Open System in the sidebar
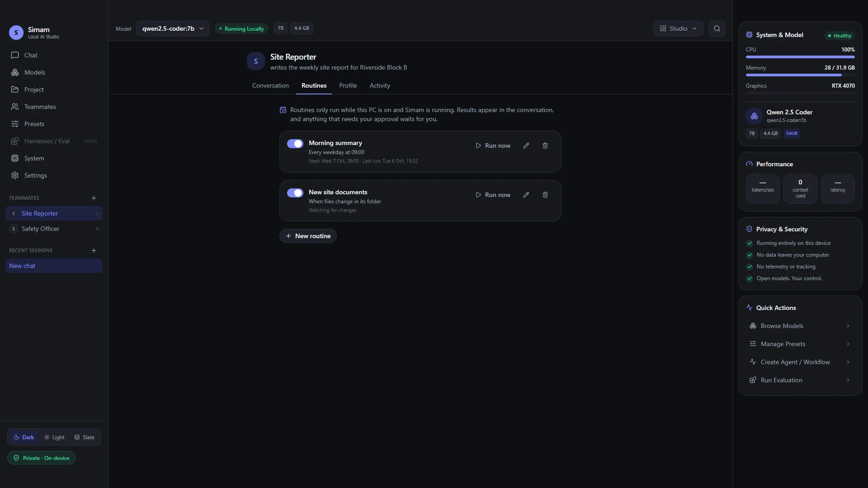This screenshot has height=488, width=868. click(54, 158)
